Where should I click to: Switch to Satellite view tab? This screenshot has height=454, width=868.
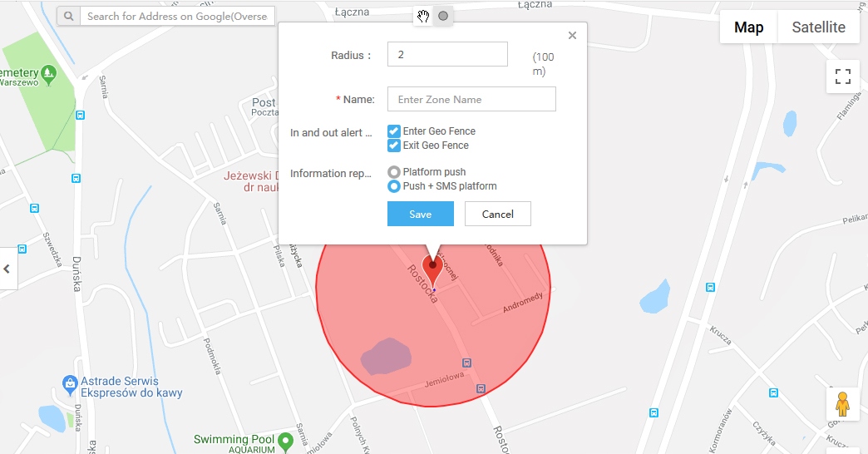[818, 27]
